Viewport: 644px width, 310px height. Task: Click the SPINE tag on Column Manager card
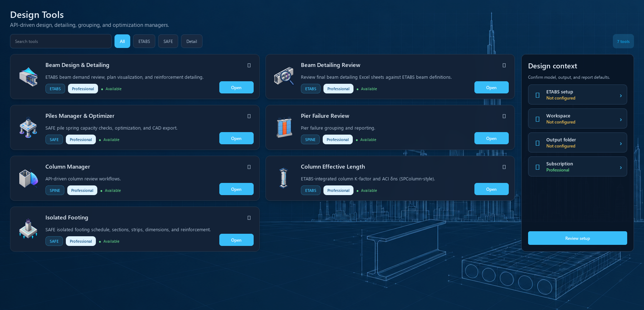(x=55, y=190)
